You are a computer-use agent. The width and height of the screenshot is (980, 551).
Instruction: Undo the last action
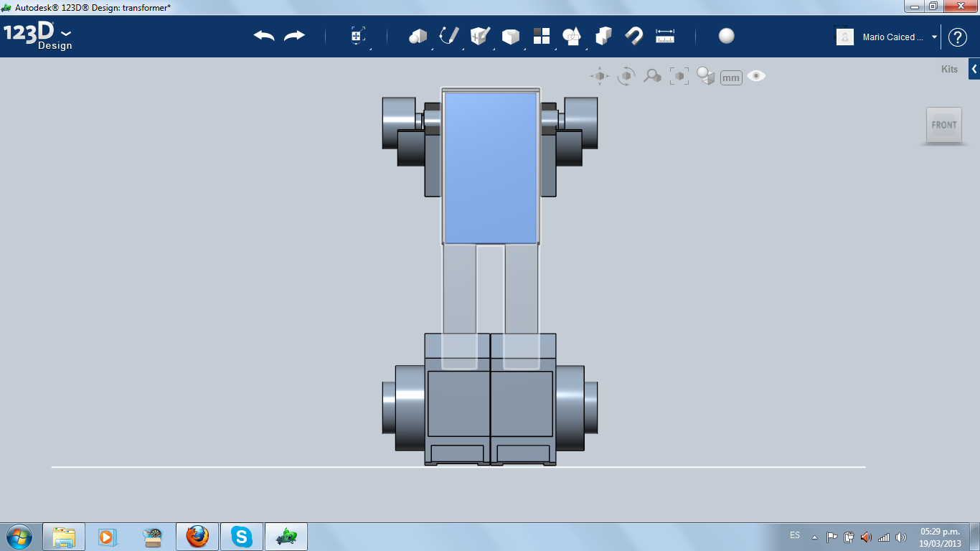pyautogui.click(x=264, y=36)
